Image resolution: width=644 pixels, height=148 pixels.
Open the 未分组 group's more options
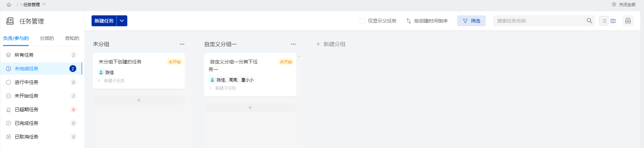(x=182, y=44)
